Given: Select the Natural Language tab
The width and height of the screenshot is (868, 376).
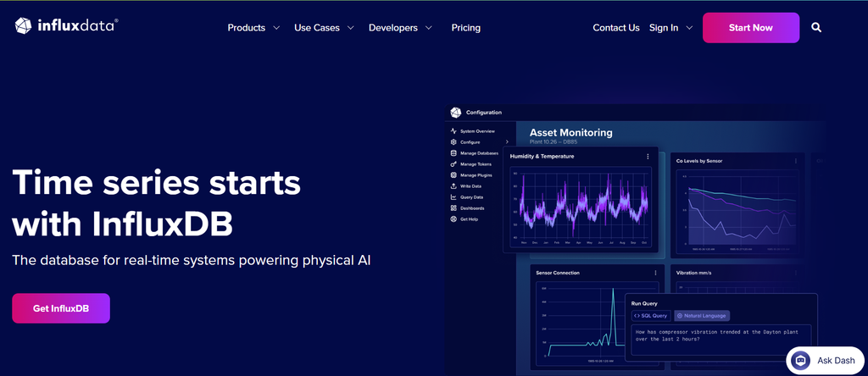Looking at the screenshot, I should [x=702, y=316].
